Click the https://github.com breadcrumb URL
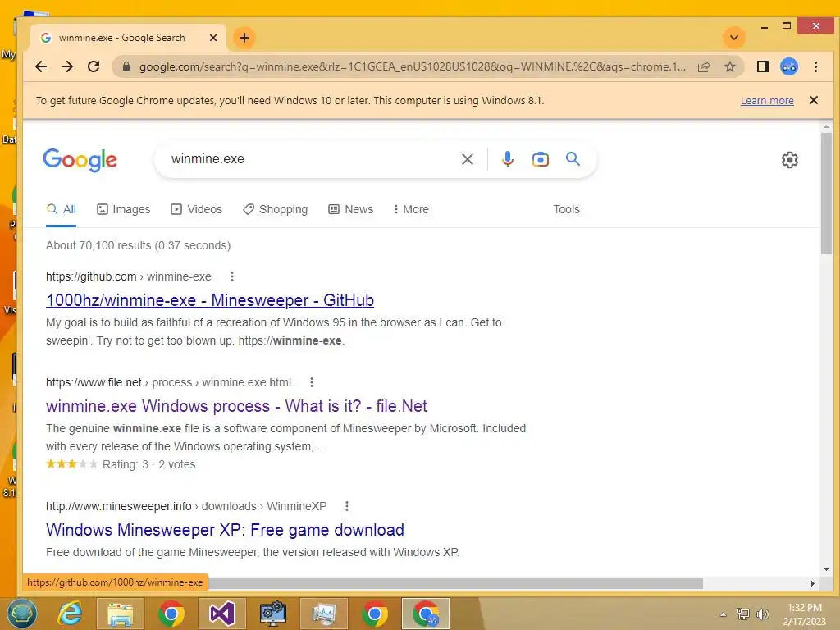This screenshot has height=630, width=840. 91,276
